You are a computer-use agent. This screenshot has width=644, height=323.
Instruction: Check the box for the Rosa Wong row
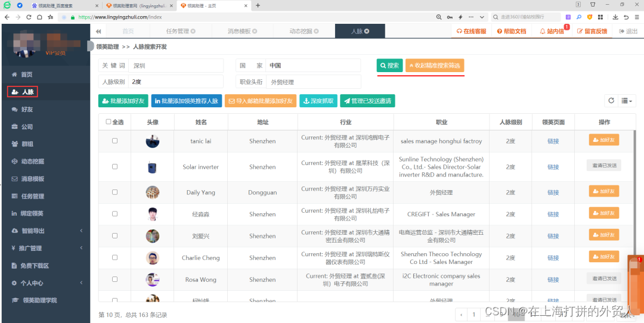pyautogui.click(x=114, y=279)
